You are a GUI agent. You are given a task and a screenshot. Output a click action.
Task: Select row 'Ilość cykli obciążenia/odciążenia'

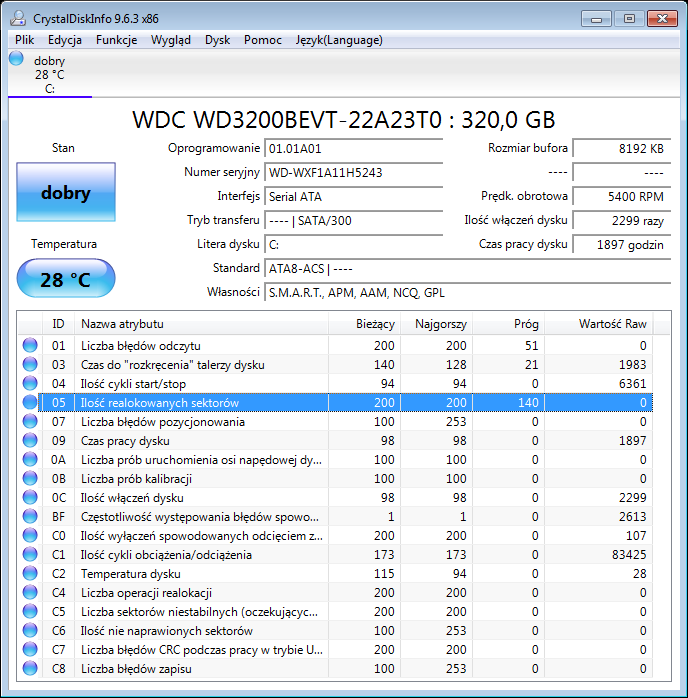pos(335,554)
